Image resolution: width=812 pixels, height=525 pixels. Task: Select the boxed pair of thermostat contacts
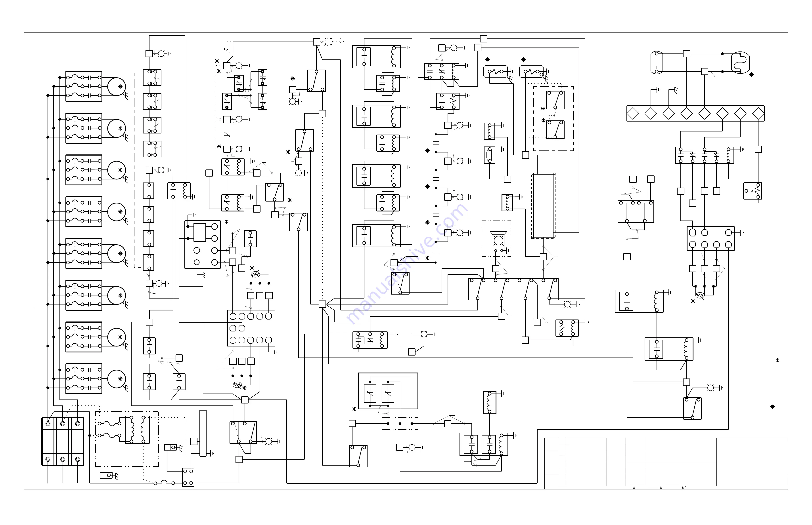coord(388,391)
